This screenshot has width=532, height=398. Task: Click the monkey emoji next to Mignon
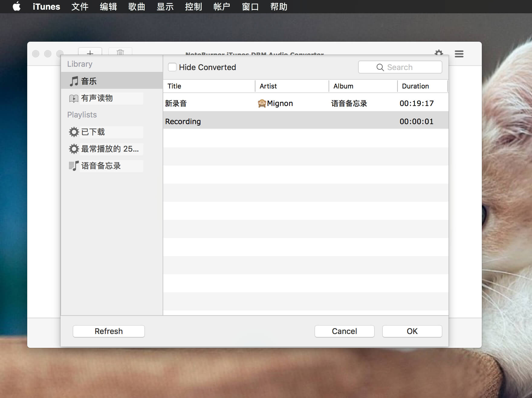click(262, 104)
